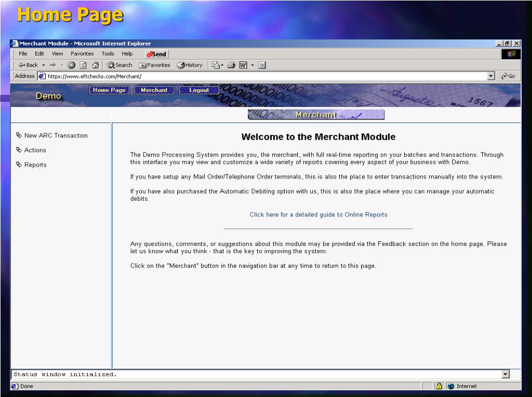Open the View menu
This screenshot has height=397, width=532.
[x=57, y=53]
